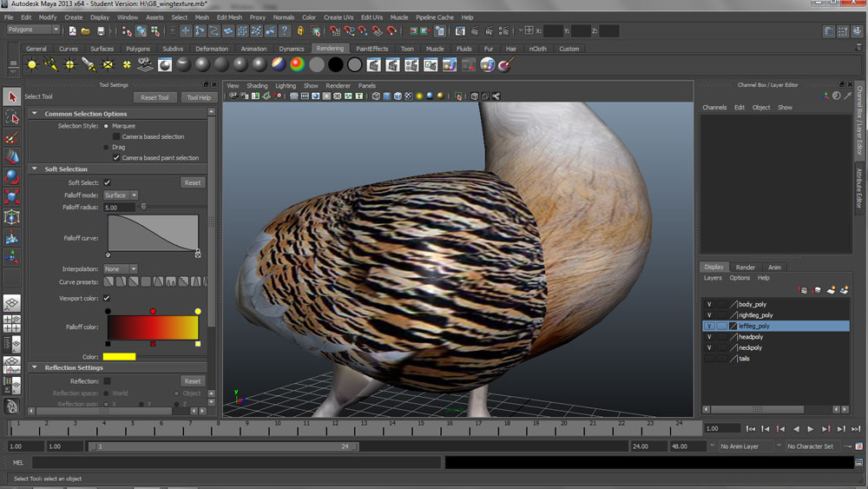Activate the Rotate tool sphere icon
The width and height of the screenshot is (868, 489).
point(12,176)
